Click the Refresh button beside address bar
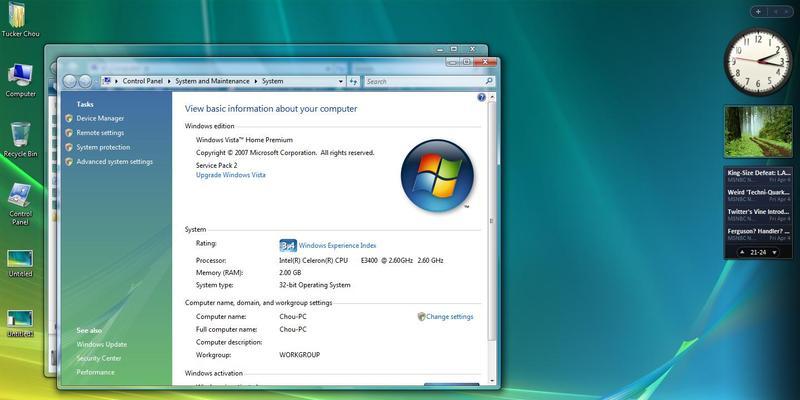800x400 pixels. click(x=354, y=81)
